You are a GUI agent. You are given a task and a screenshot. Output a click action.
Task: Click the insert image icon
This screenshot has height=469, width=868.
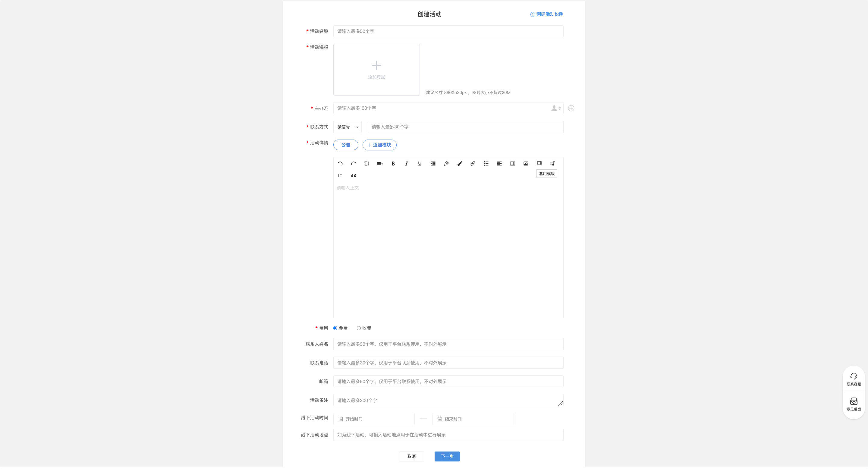[526, 163]
